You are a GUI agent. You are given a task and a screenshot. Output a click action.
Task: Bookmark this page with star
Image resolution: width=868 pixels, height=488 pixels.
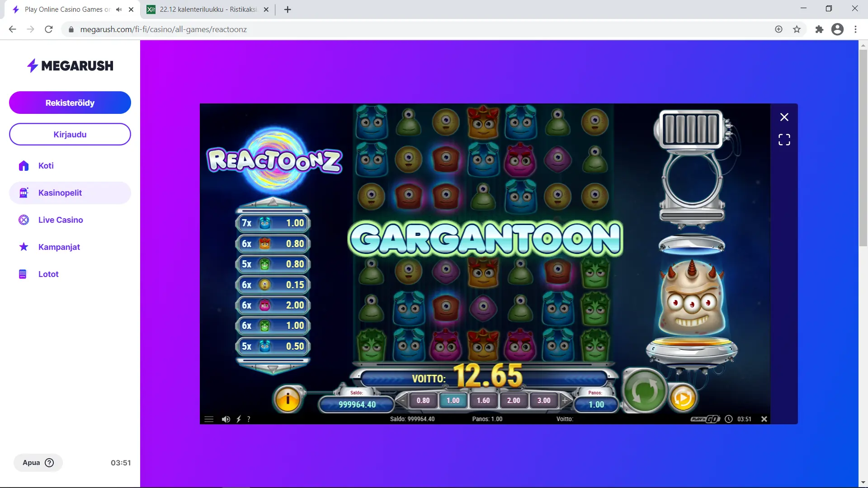797,29
